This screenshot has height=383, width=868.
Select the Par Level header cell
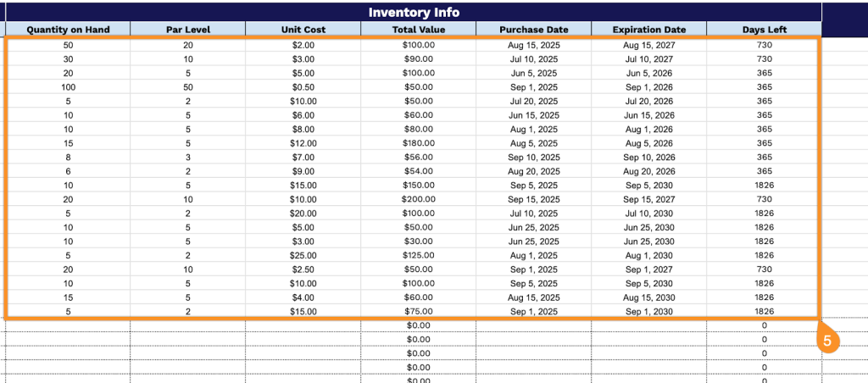coord(187,30)
